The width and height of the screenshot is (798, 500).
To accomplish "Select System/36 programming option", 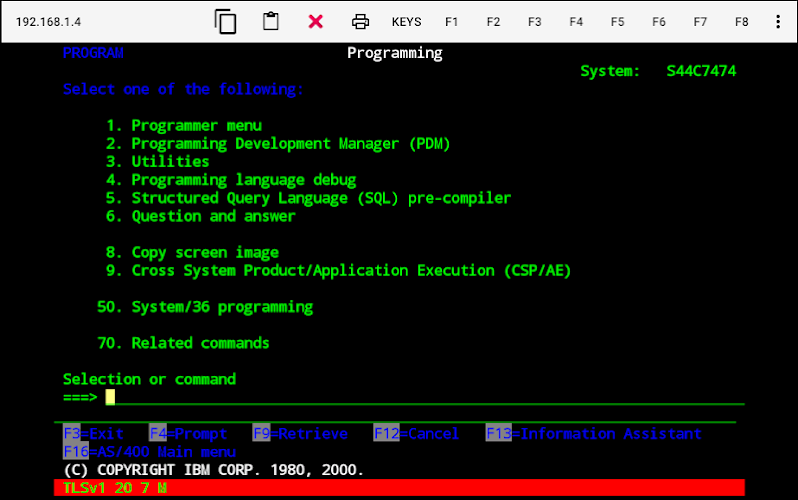I will coord(205,307).
